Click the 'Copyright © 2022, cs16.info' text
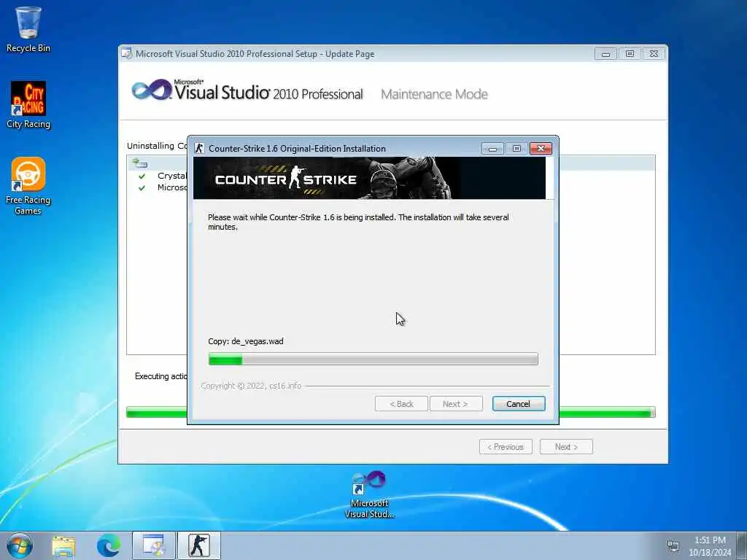The image size is (747, 560). click(x=251, y=386)
